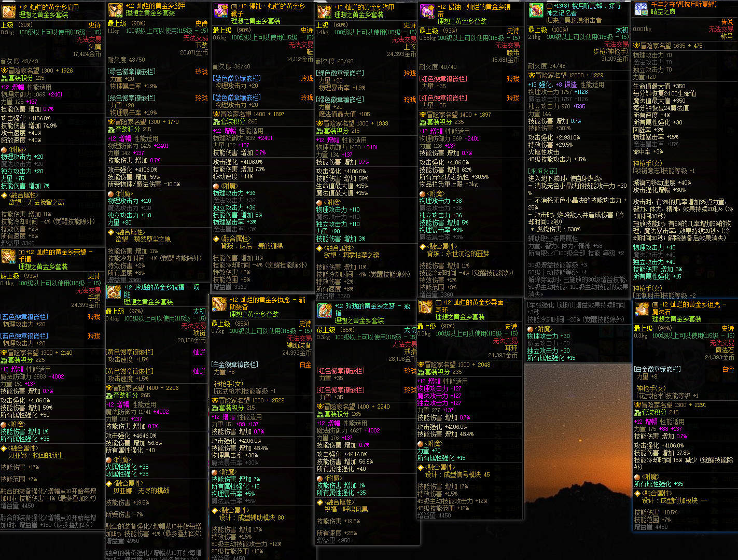
Task: Click the 千年之守望 title item icon
Action: [641, 8]
